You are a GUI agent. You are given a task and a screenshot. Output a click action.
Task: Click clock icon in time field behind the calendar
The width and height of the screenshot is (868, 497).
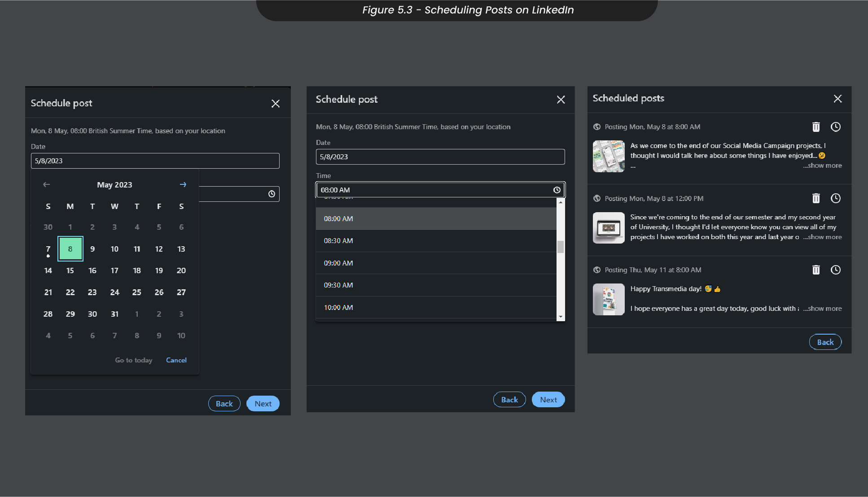click(272, 194)
